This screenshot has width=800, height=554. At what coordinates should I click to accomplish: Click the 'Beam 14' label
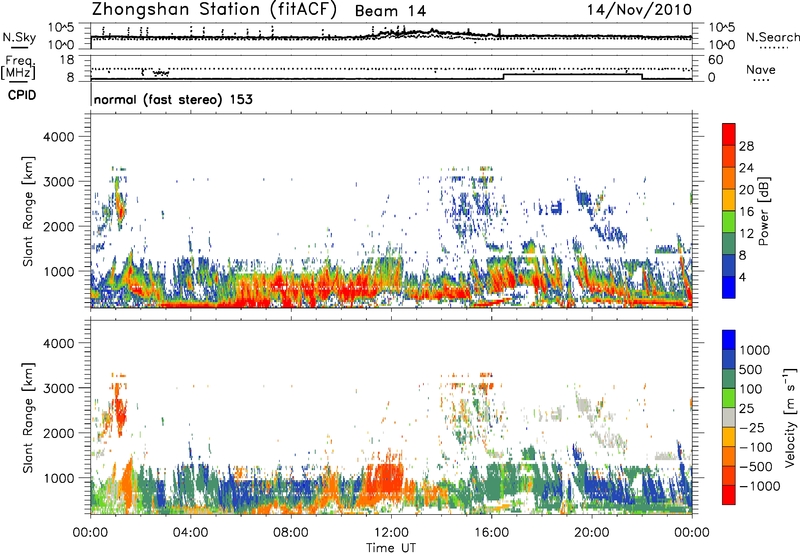pos(390,11)
